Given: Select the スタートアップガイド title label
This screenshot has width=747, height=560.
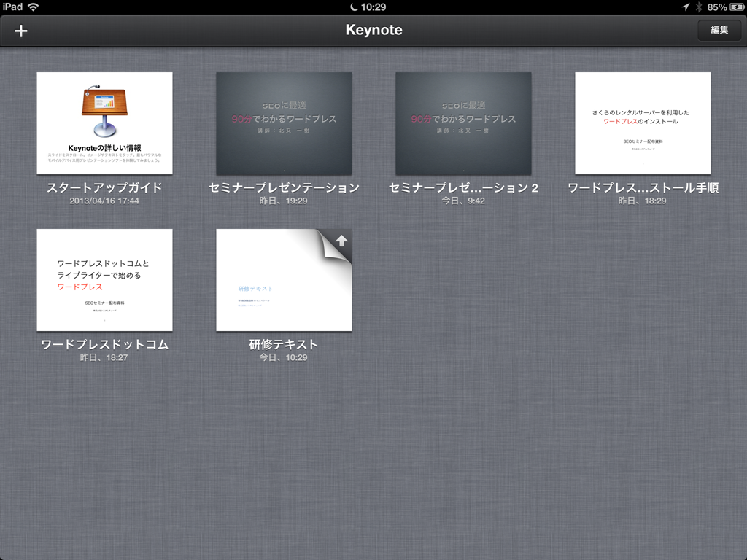Looking at the screenshot, I should tap(105, 187).
